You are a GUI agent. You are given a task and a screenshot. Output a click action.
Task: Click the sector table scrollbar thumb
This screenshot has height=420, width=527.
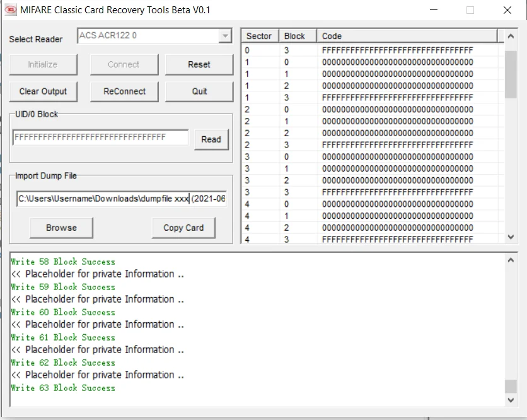point(511,74)
